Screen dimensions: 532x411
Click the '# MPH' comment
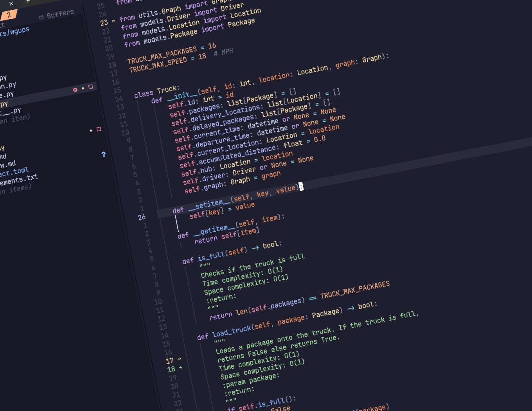[223, 52]
